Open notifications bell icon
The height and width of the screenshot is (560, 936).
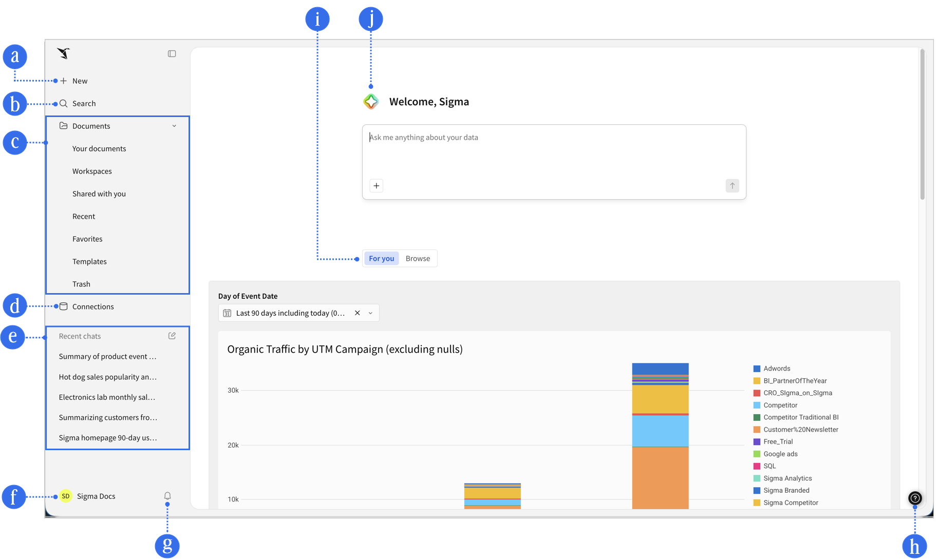pos(167,496)
